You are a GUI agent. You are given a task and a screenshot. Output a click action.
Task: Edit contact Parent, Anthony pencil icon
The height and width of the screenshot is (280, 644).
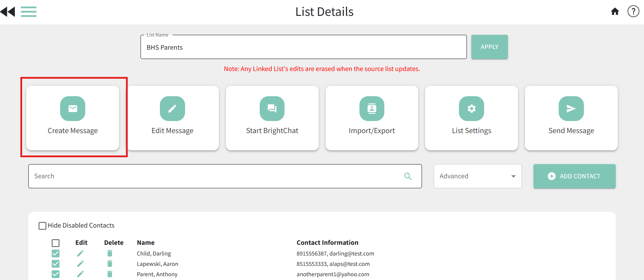80,274
